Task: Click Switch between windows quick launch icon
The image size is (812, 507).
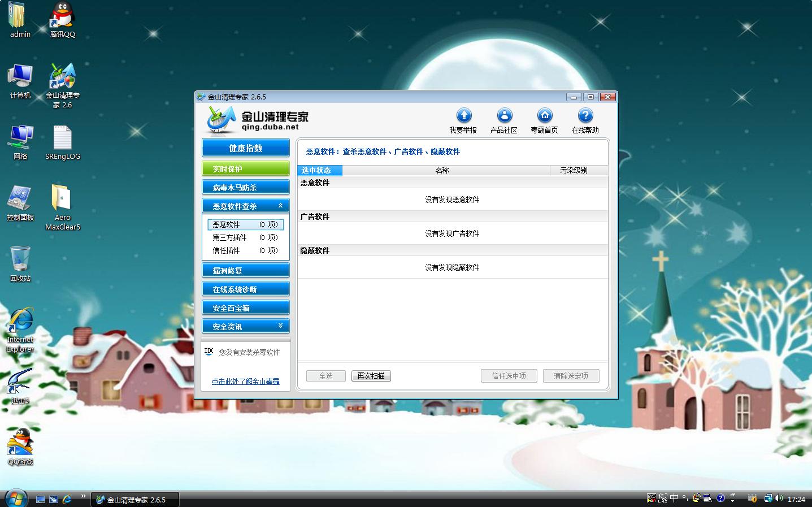Action: (54, 499)
